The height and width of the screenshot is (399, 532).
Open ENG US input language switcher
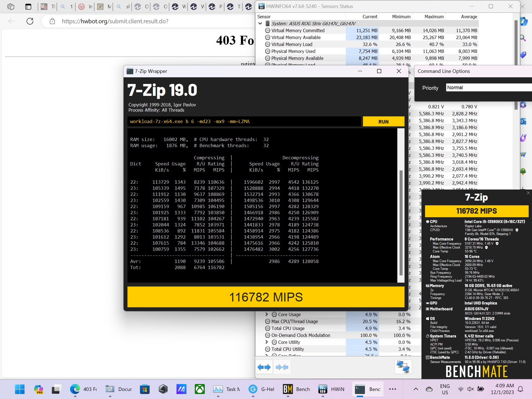(445, 389)
